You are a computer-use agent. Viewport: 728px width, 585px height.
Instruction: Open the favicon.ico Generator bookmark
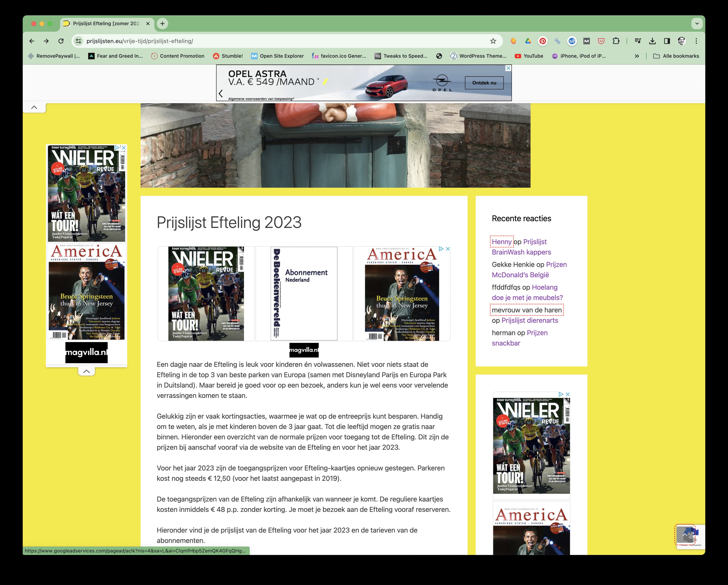pos(339,56)
